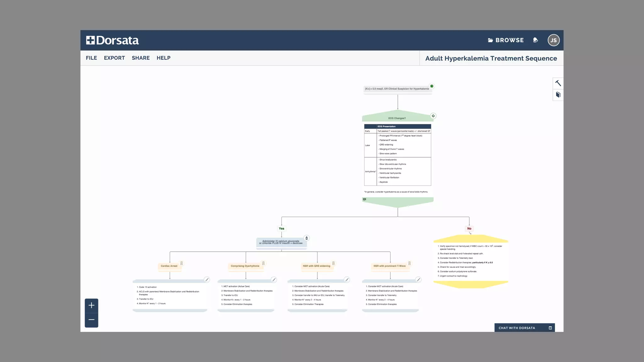Click the BROWSE folder link
The width and height of the screenshot is (644, 362).
click(506, 40)
